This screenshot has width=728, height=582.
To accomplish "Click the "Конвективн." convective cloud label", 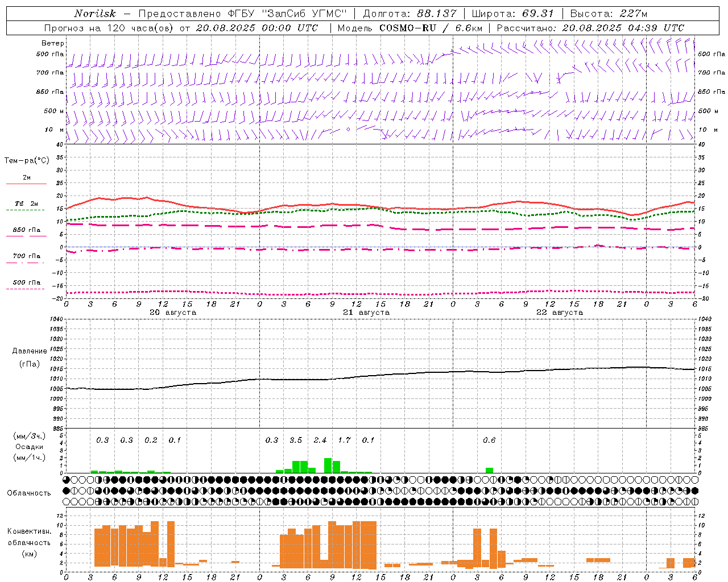I will (30, 531).
